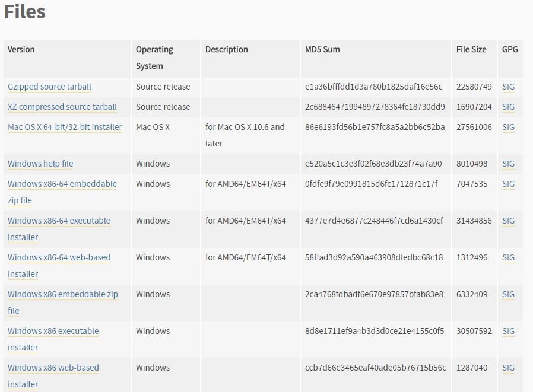Viewport: 533px width, 392px height.
Task: Click file size 7047535
Action: click(x=472, y=184)
